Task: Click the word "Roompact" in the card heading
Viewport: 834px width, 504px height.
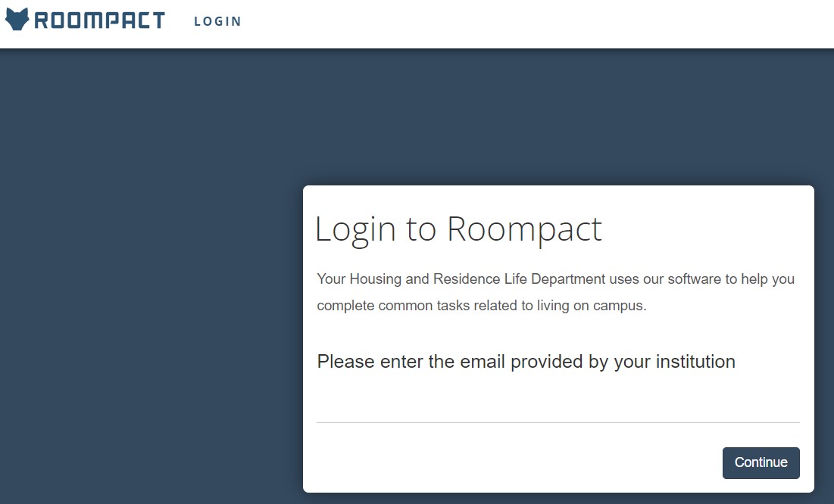Action: pyautogui.click(x=524, y=229)
